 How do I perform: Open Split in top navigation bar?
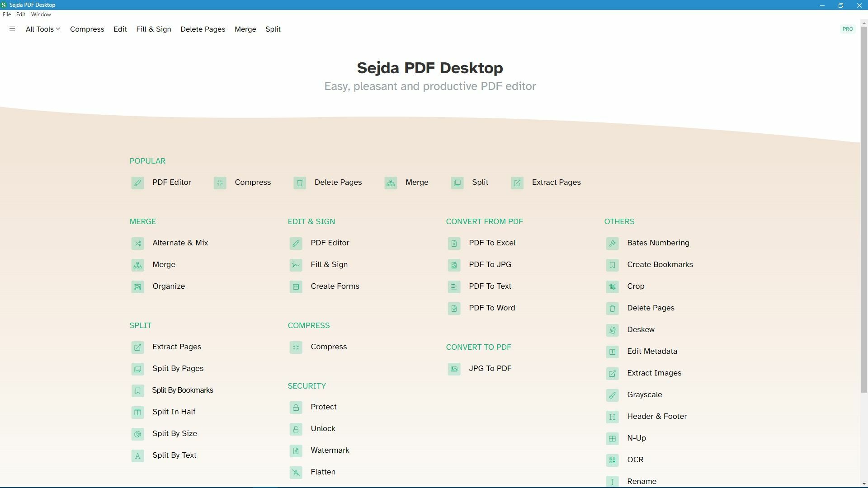[x=273, y=29]
